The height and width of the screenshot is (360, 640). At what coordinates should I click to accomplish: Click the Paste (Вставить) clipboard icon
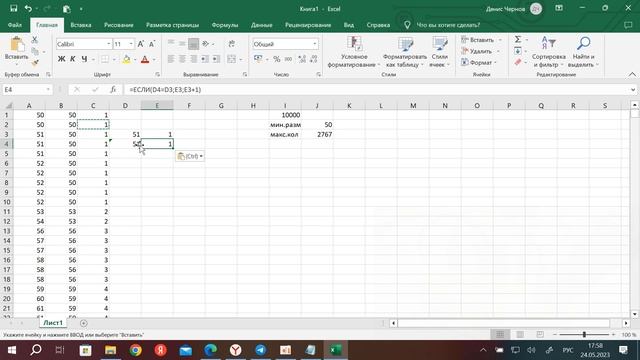[x=17, y=45]
